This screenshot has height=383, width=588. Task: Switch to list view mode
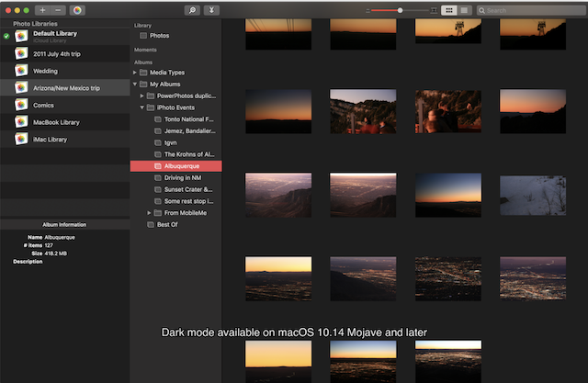[465, 10]
